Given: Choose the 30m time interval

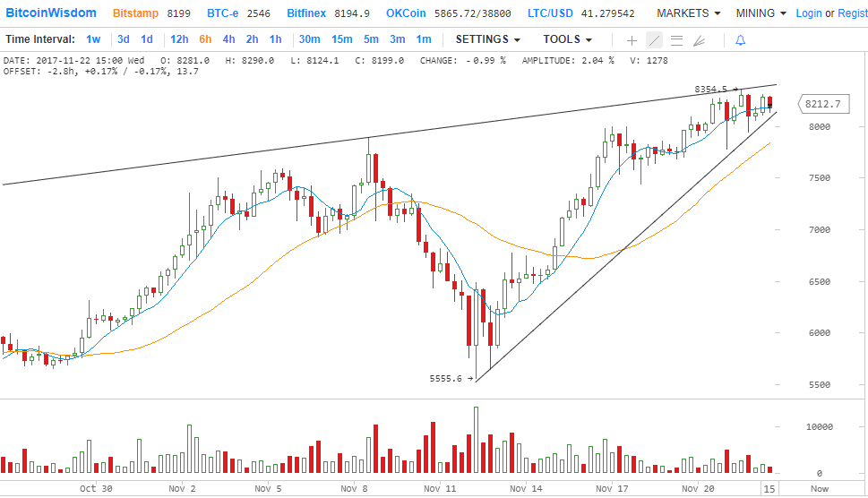Looking at the screenshot, I should 309,39.
